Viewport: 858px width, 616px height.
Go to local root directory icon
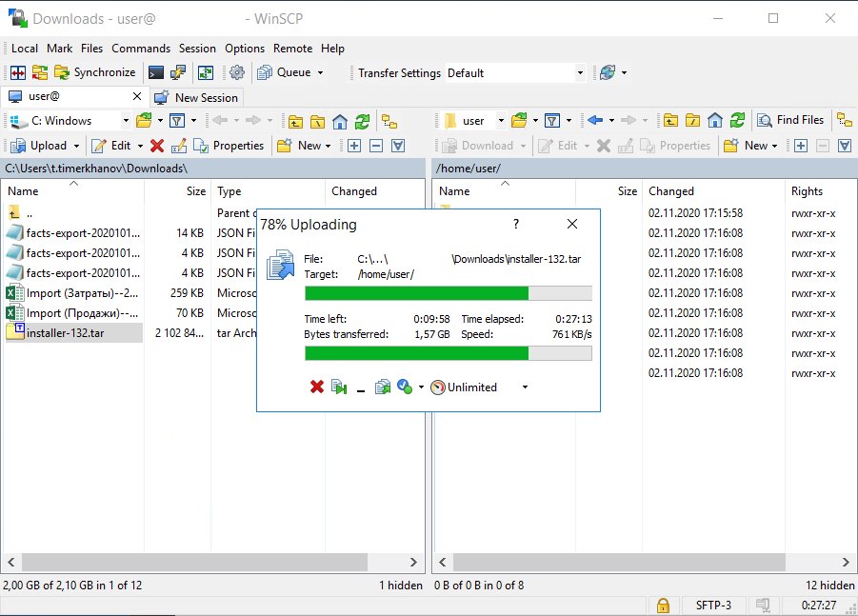tap(317, 121)
